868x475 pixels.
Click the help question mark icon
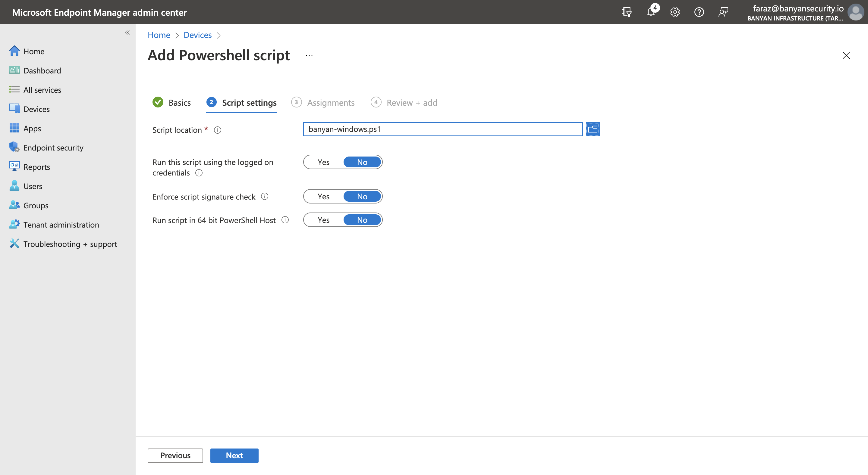(699, 12)
